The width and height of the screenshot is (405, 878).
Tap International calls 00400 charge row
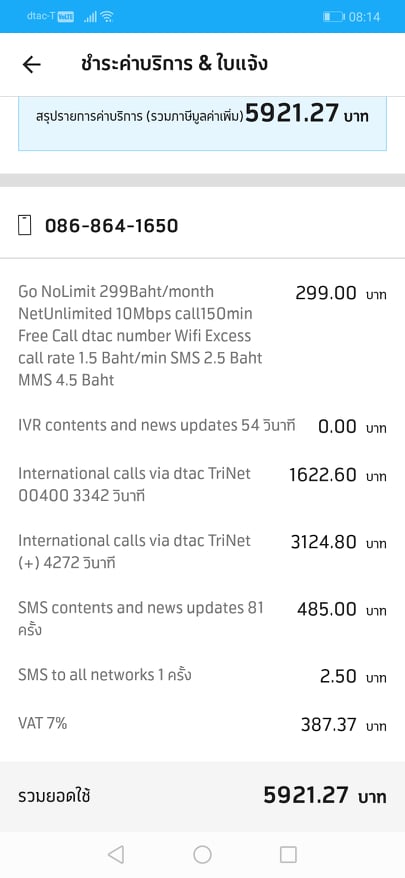pyautogui.click(x=202, y=484)
